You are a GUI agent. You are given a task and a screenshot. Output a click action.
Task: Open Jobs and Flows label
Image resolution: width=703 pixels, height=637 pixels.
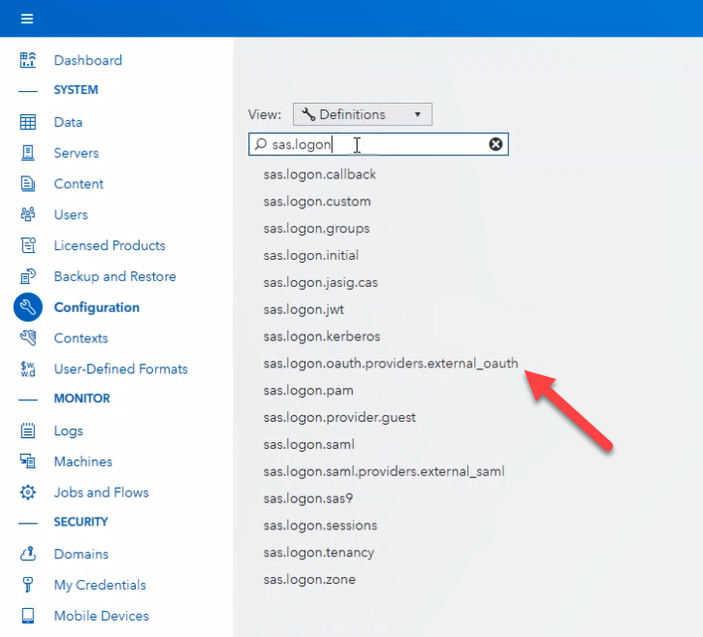coord(101,492)
